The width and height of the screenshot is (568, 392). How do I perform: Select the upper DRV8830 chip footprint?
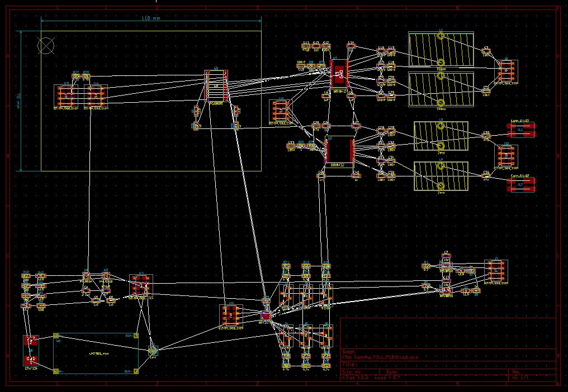click(446, 266)
